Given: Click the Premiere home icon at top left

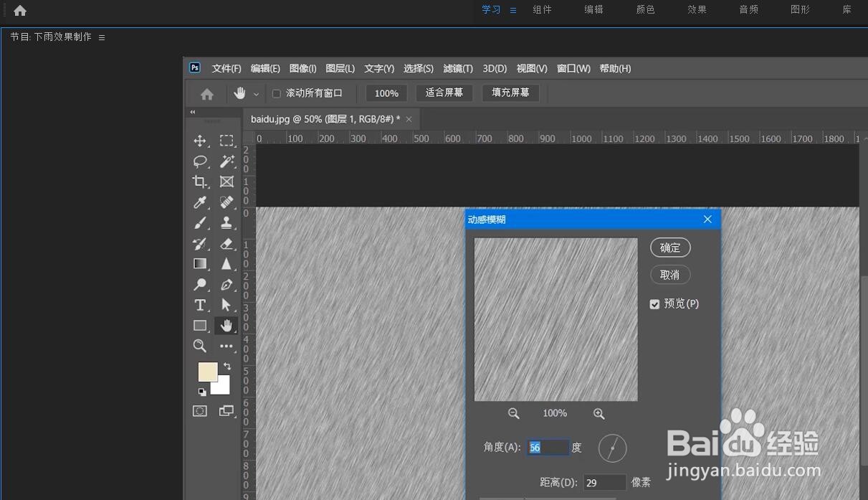Looking at the screenshot, I should click(20, 10).
